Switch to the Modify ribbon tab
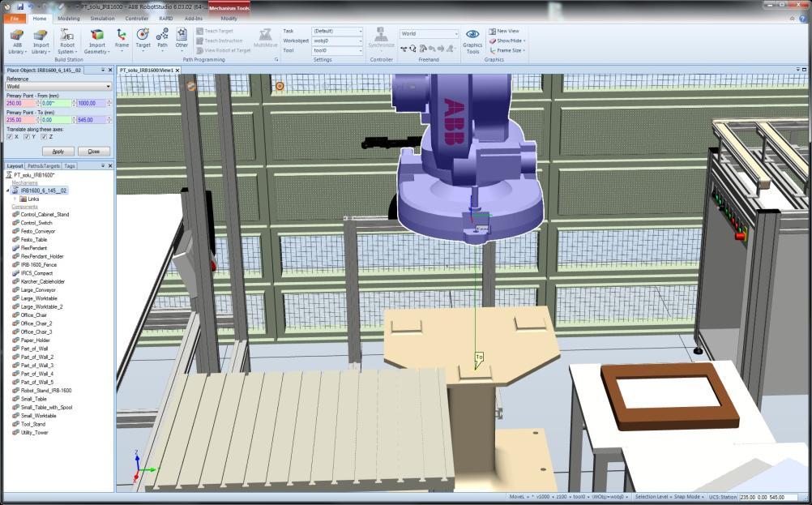Screen dimensions: 812x505 (229, 18)
